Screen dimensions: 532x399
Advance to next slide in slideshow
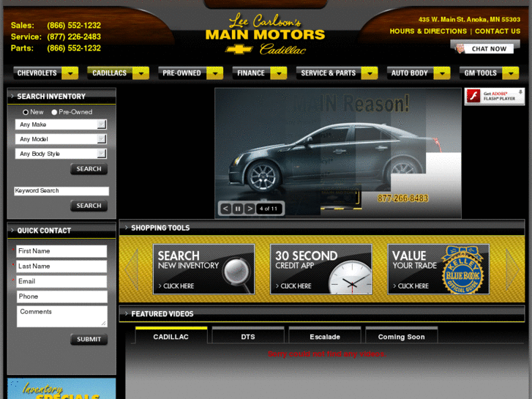tap(250, 209)
